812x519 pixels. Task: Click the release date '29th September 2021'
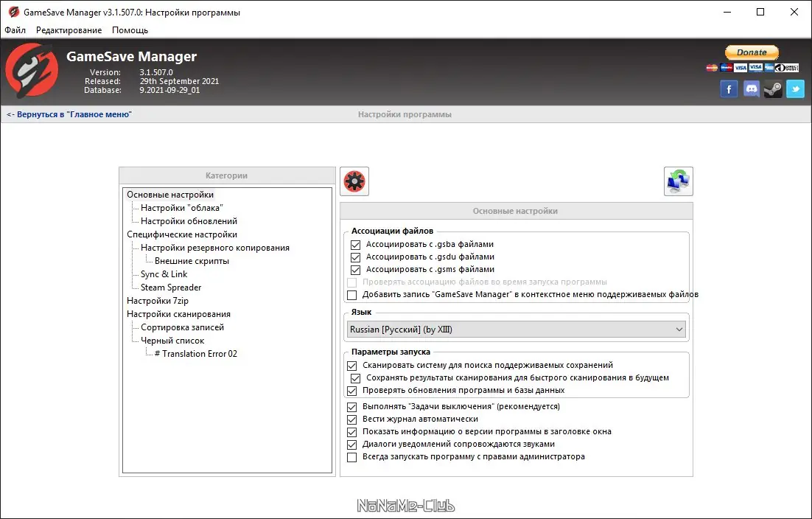coord(179,81)
